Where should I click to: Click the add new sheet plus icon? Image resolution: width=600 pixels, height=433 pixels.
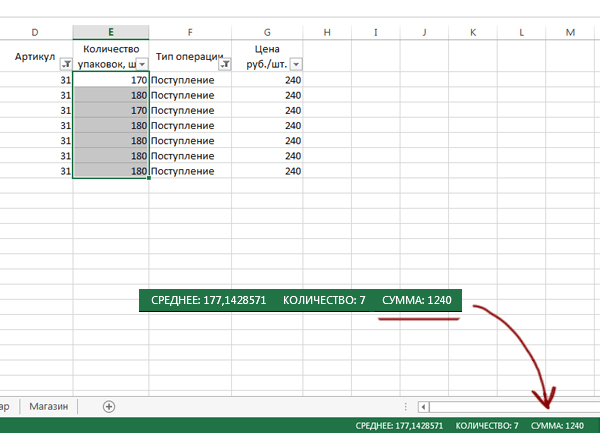tap(109, 406)
